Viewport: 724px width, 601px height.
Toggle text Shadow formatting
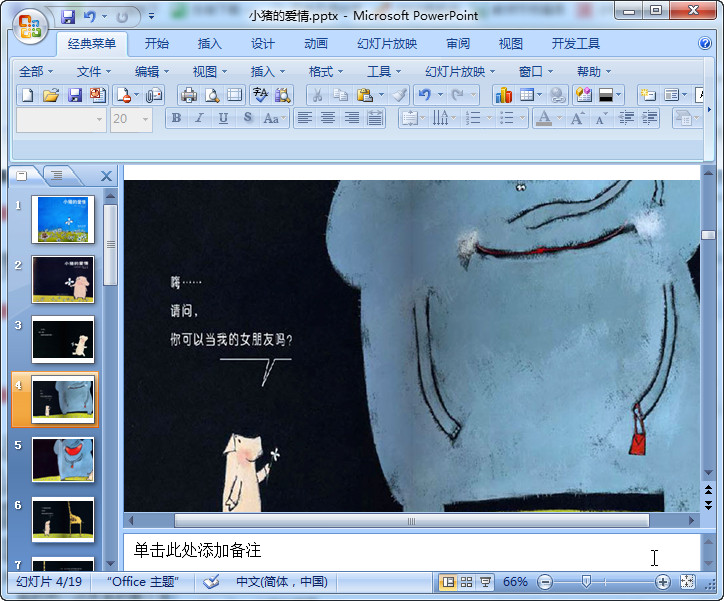(247, 118)
